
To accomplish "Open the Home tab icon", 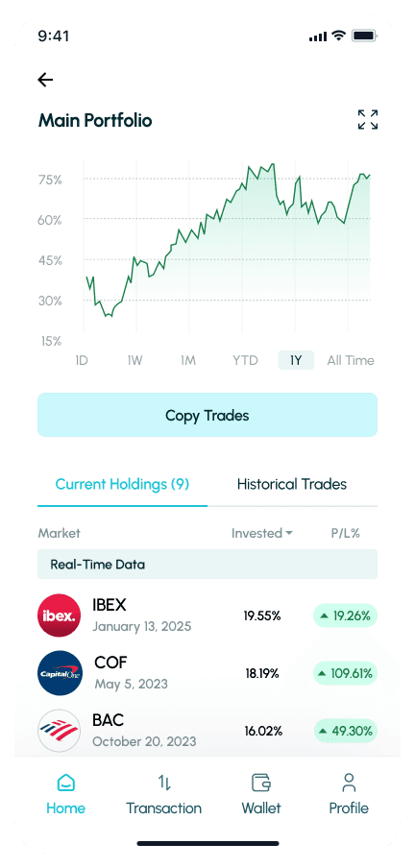I will pyautogui.click(x=66, y=783).
